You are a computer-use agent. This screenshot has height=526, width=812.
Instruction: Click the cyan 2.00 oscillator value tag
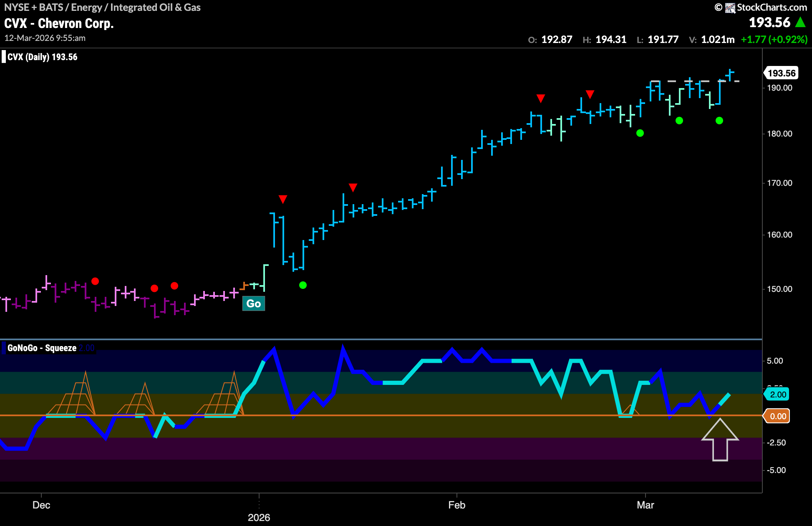(777, 394)
